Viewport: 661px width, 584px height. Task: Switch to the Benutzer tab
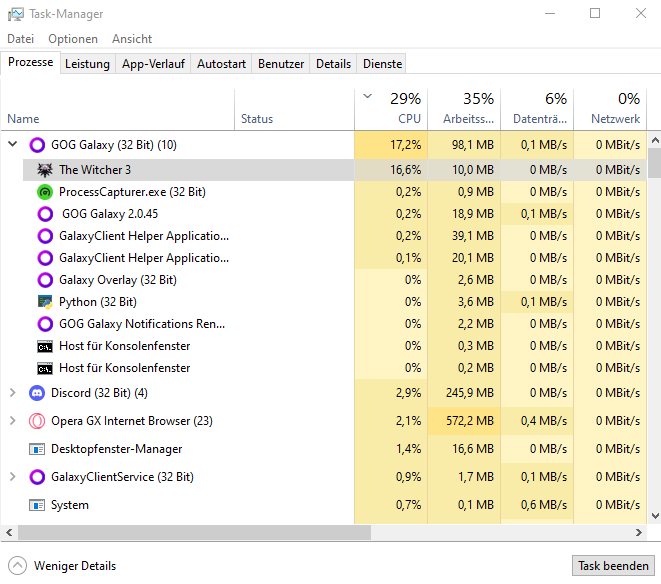[281, 64]
